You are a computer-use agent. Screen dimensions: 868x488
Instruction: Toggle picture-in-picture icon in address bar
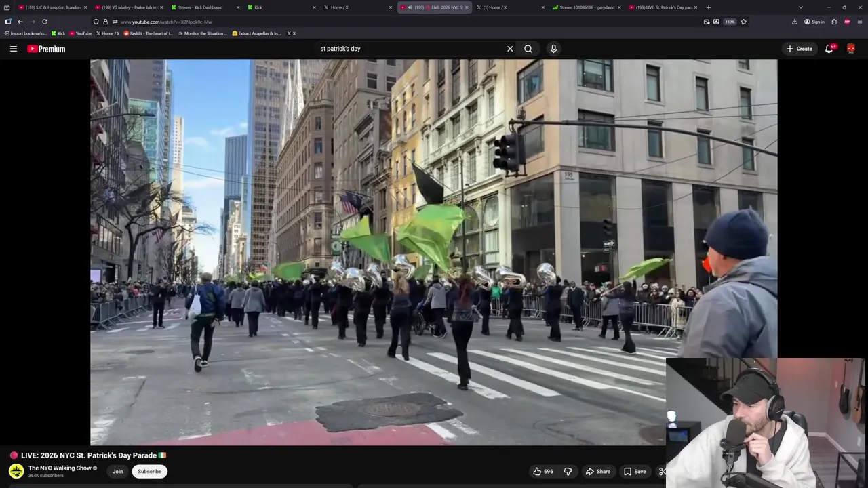pyautogui.click(x=707, y=22)
